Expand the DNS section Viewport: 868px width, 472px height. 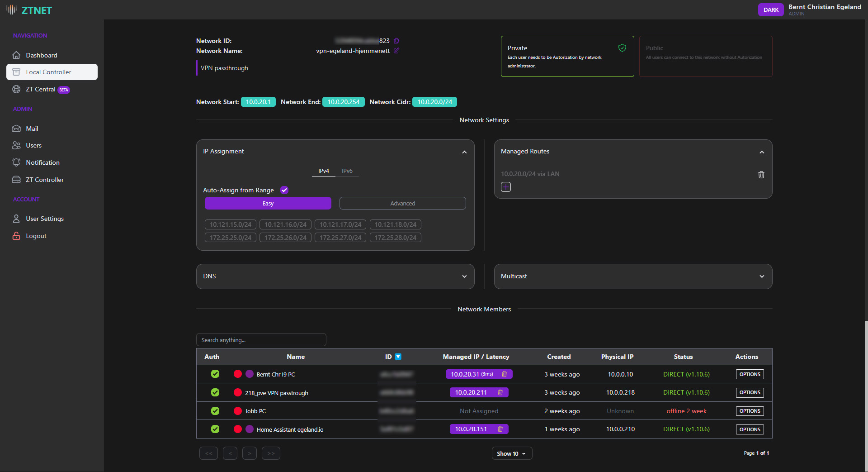464,276
